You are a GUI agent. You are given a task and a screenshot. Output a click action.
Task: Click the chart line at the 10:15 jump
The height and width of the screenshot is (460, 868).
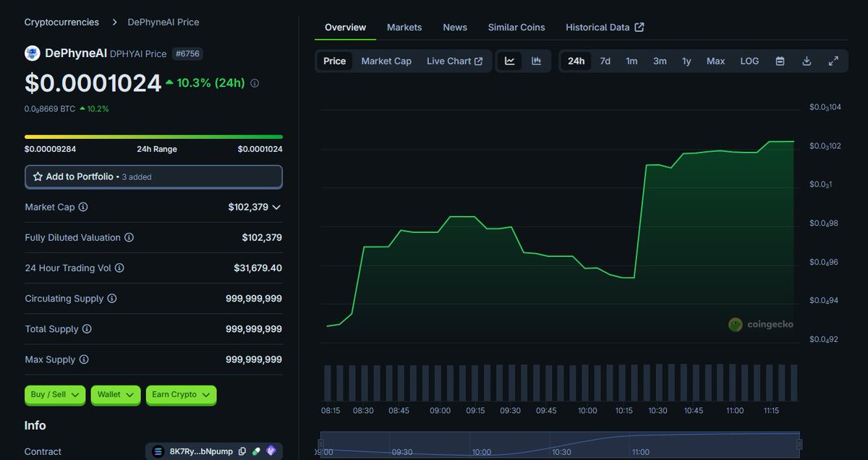click(640, 221)
